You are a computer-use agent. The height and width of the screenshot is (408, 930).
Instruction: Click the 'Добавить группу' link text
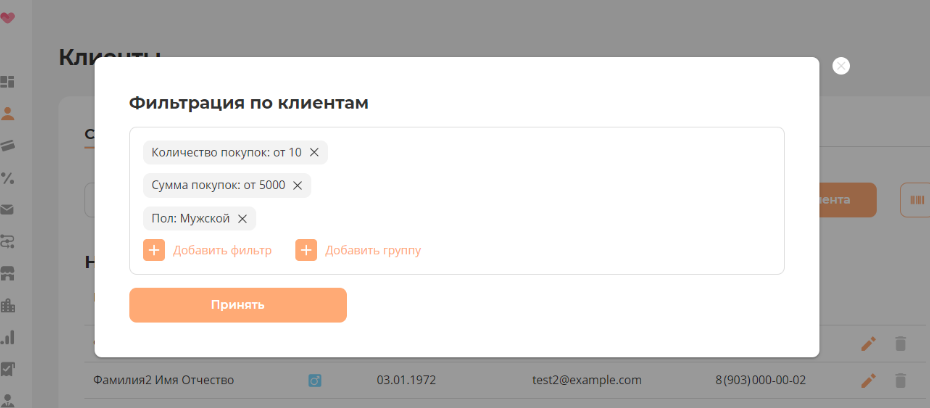pyautogui.click(x=373, y=250)
